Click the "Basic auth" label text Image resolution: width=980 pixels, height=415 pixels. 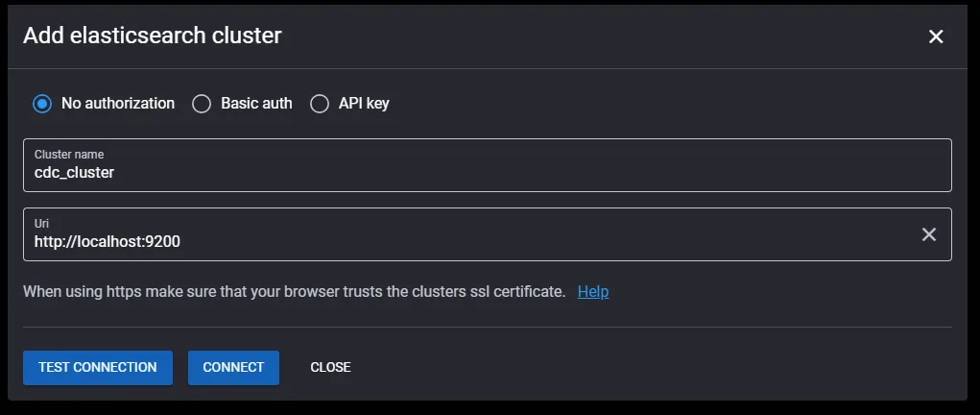(x=256, y=104)
